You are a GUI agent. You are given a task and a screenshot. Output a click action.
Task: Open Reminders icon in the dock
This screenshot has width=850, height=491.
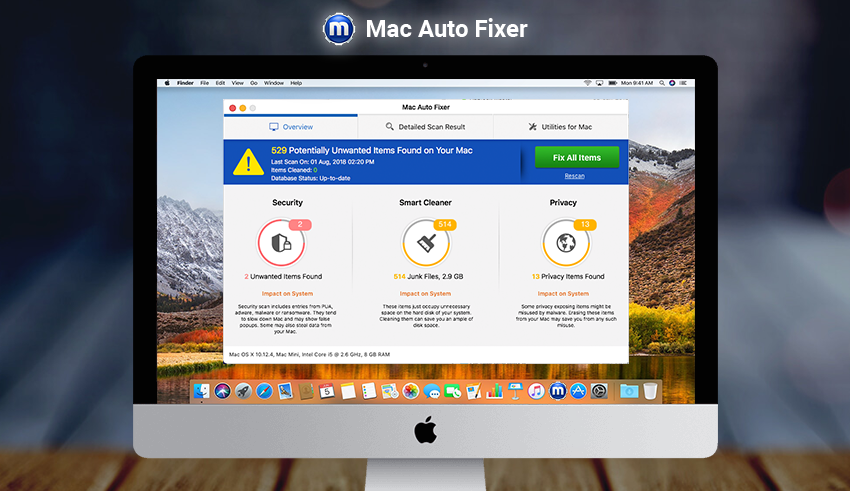tap(369, 391)
